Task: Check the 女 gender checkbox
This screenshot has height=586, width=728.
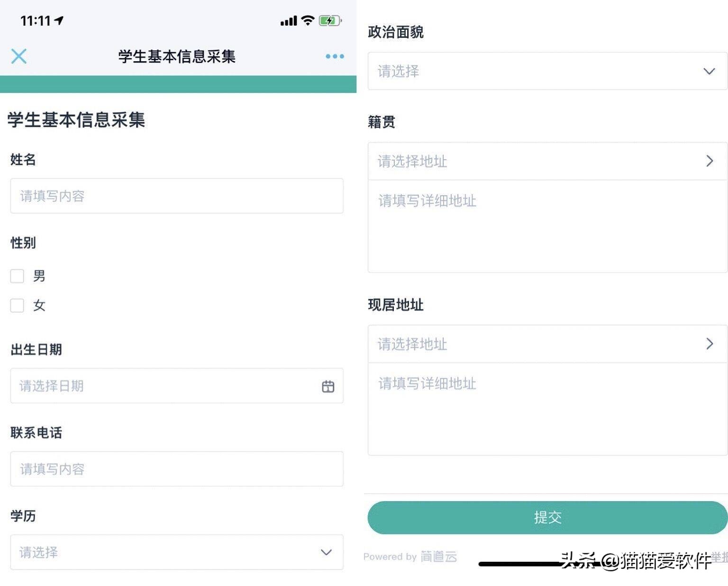Action: click(17, 305)
